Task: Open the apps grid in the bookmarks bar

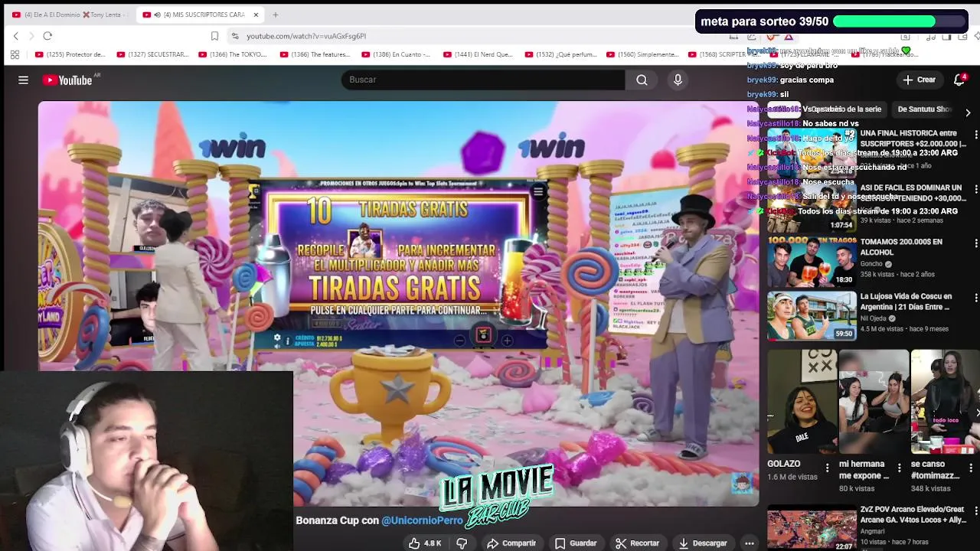Action: point(15,54)
